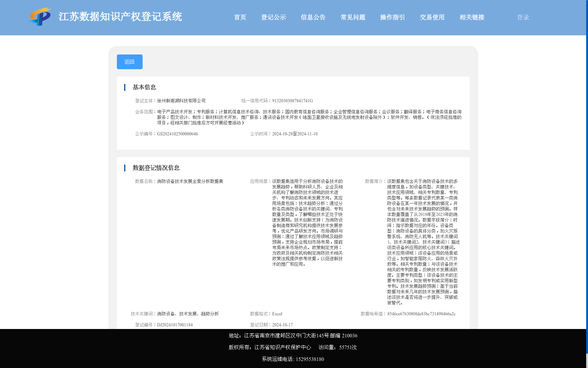Select registration date 2024-10-17
This screenshot has height=368, width=588.
(x=283, y=325)
